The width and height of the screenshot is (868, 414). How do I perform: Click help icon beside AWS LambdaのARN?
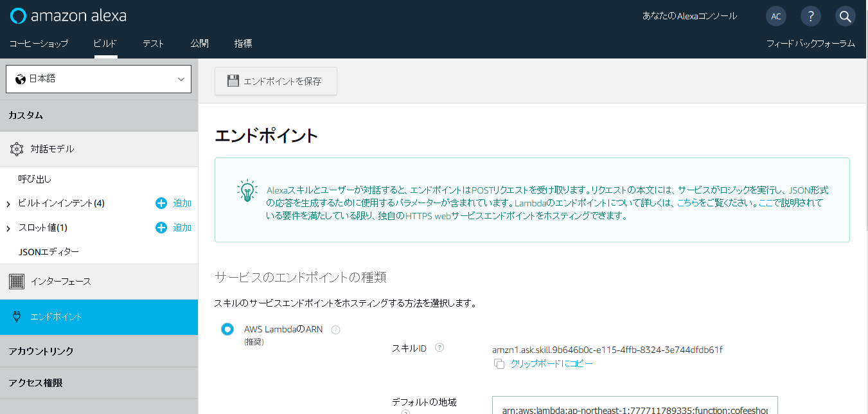(335, 330)
